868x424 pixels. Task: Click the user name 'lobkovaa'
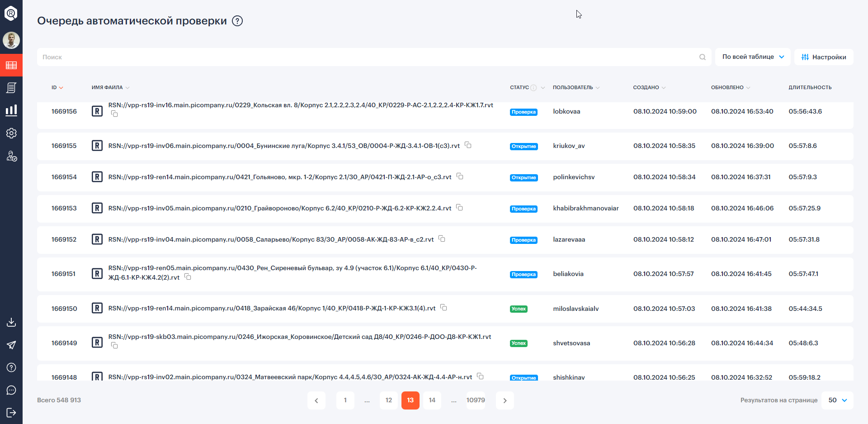566,111
